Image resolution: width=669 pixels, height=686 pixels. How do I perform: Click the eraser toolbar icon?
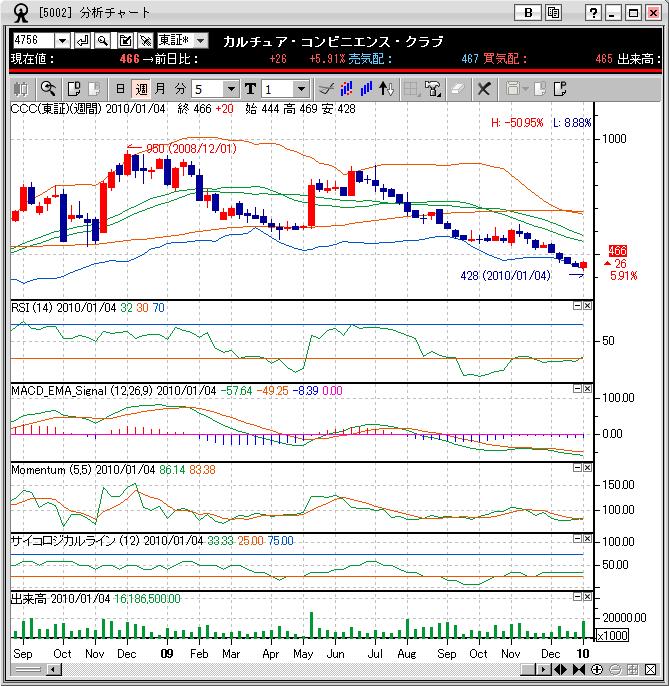[x=456, y=89]
